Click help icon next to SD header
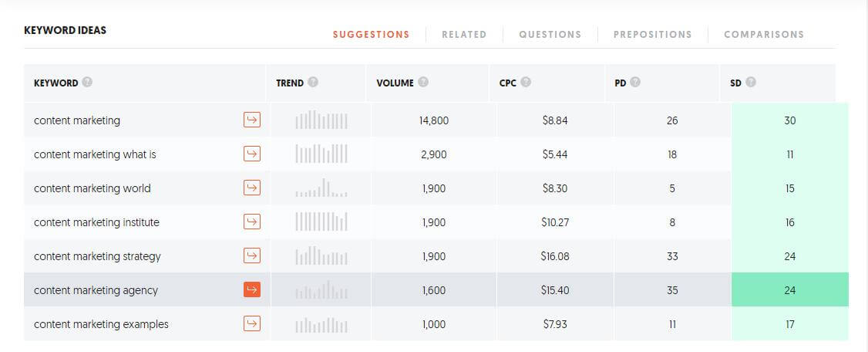Image resolution: width=868 pixels, height=352 pixels. pyautogui.click(x=751, y=82)
